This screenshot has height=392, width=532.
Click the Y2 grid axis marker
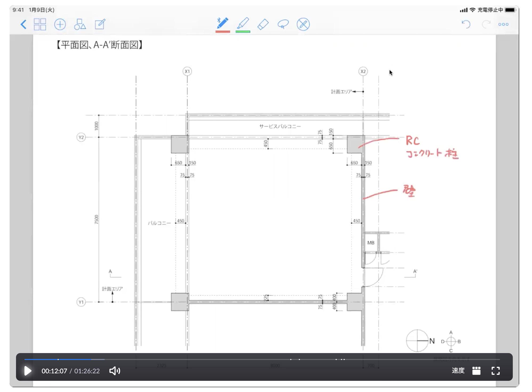[81, 137]
